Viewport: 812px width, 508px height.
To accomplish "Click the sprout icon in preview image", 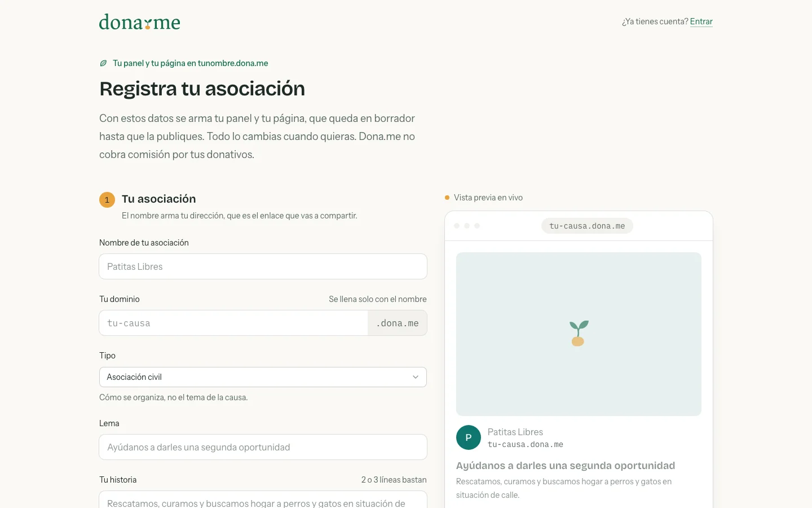I will coord(579,333).
